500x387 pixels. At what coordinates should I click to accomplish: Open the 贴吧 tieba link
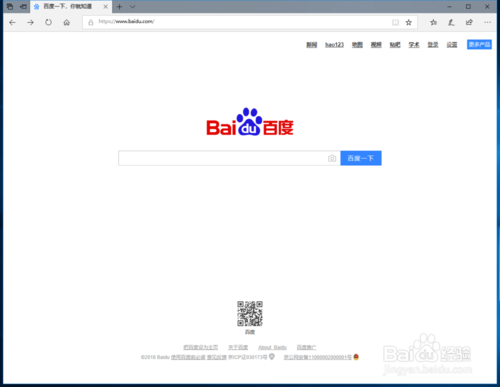pyautogui.click(x=395, y=45)
